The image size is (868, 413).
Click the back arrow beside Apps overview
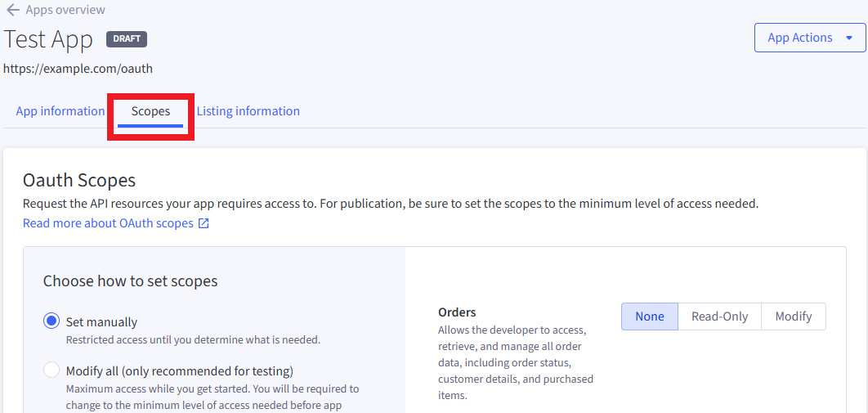click(13, 11)
